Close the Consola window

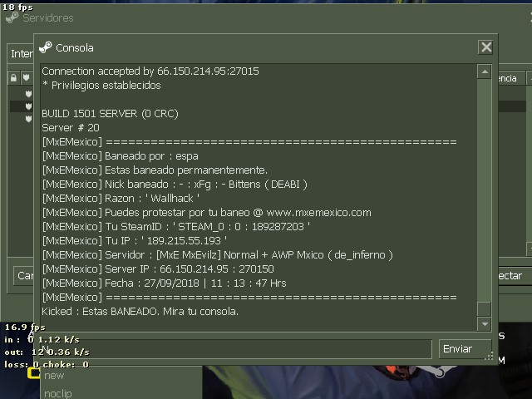[485, 47]
